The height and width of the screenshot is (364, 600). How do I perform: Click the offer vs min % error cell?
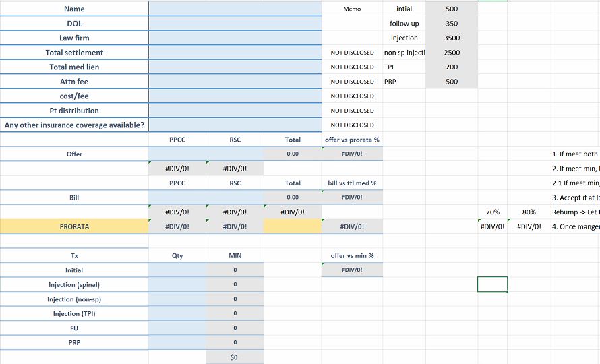[x=352, y=270]
